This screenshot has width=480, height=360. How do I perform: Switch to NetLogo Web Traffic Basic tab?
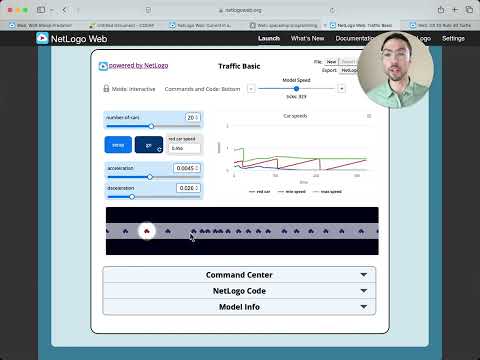(361, 25)
